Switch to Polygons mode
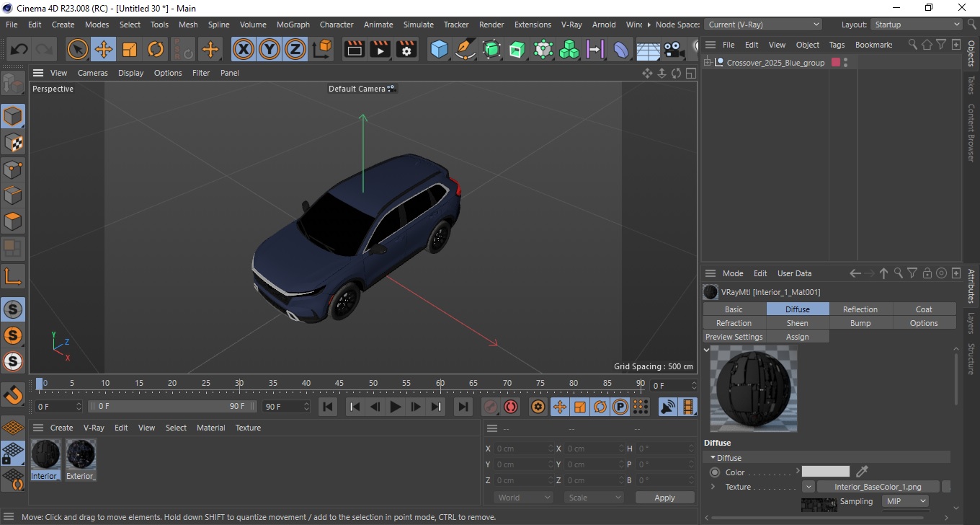Image resolution: width=980 pixels, height=525 pixels. (x=13, y=221)
